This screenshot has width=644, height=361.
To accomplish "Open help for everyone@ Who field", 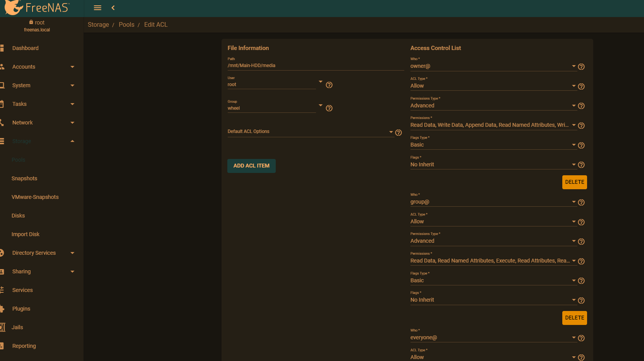I will tap(581, 338).
